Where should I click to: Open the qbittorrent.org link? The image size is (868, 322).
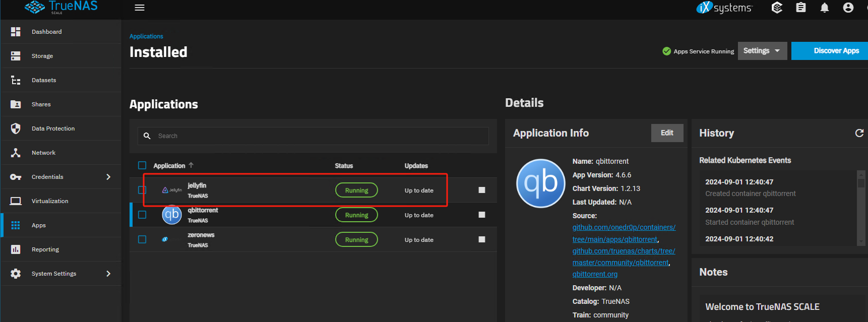click(x=595, y=274)
